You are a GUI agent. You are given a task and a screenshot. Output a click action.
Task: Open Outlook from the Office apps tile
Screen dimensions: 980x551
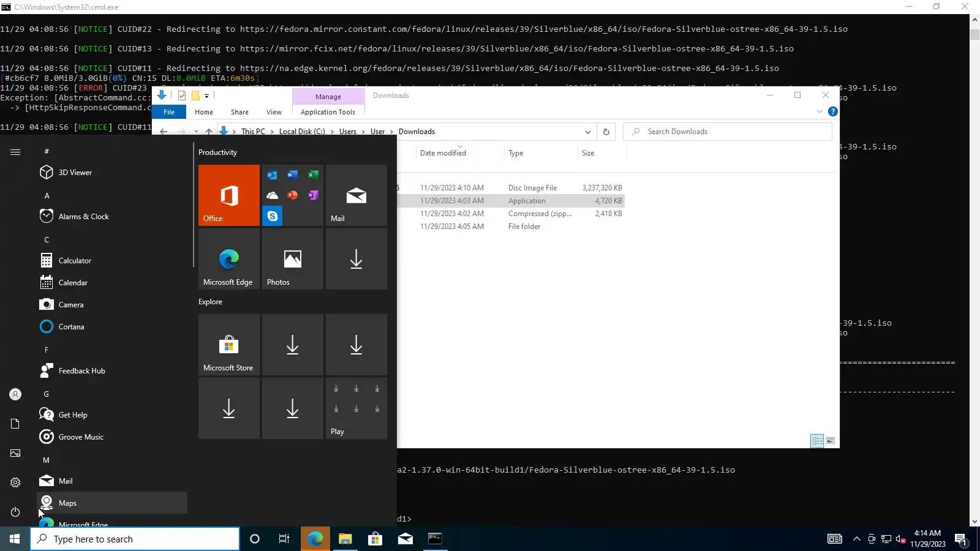(273, 175)
